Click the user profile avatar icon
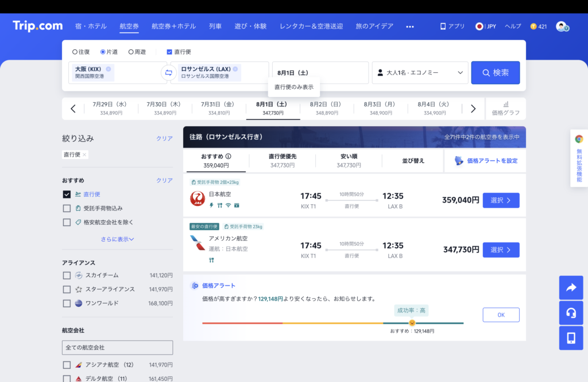588x382 pixels. pos(562,26)
